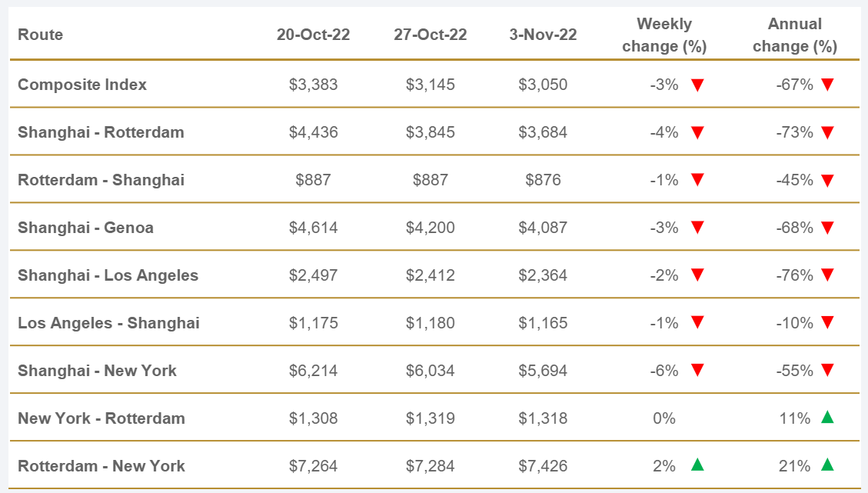This screenshot has height=493, width=868.
Task: Click the $7,426 value for Rotterdam - New York
Action: (x=543, y=466)
